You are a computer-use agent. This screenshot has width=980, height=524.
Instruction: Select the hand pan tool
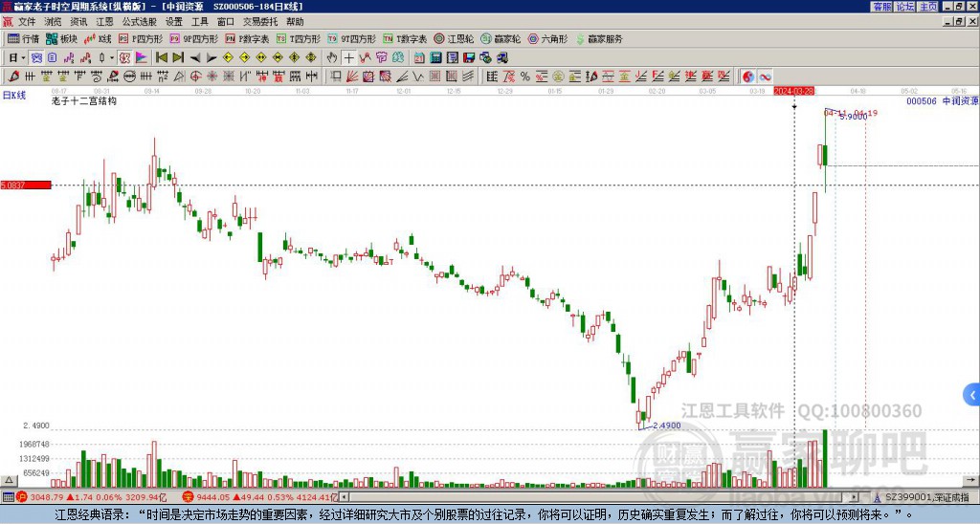tap(332, 57)
